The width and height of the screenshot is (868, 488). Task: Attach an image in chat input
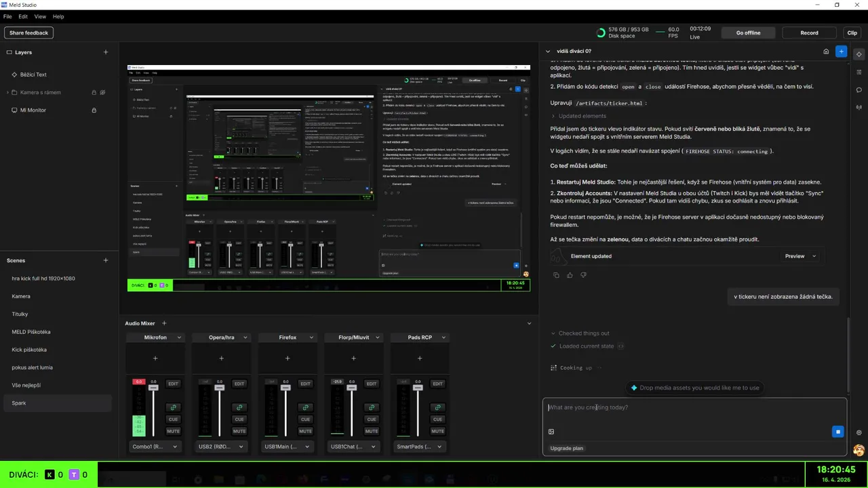[x=551, y=432]
